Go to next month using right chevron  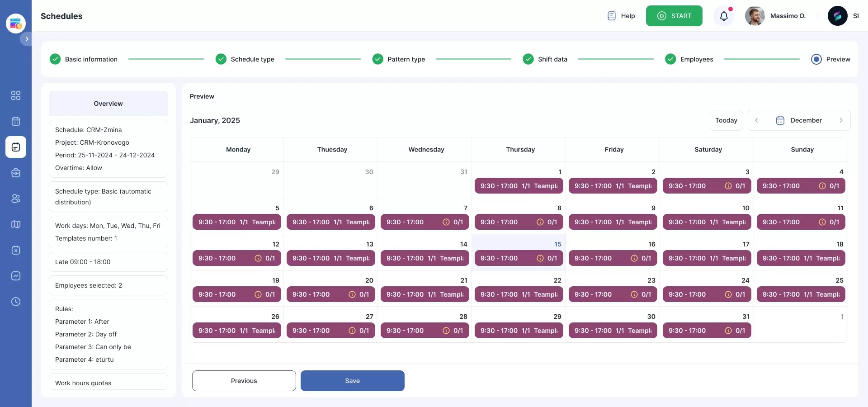[x=841, y=120]
